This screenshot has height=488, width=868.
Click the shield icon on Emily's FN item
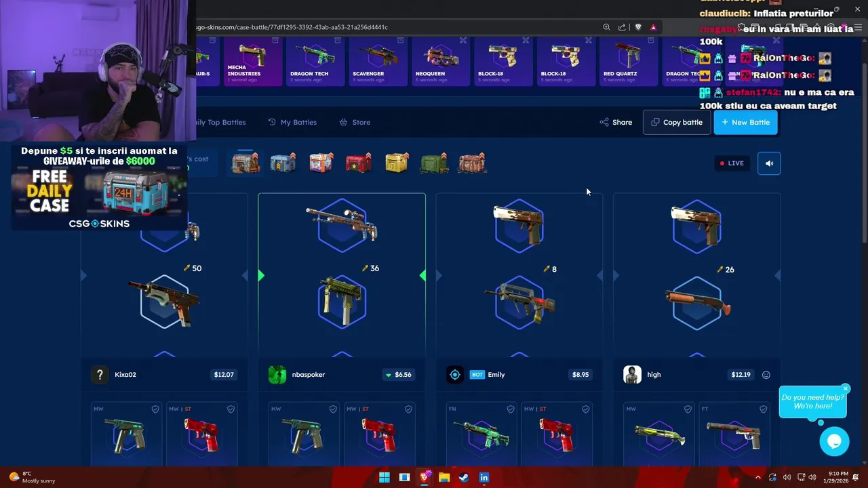511,409
